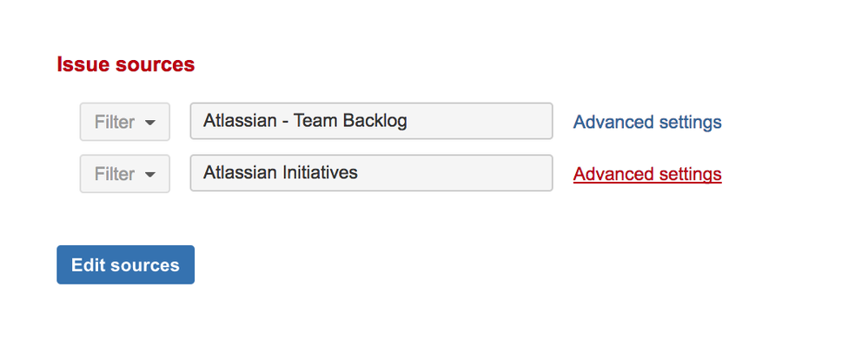The width and height of the screenshot is (868, 341).
Task: Expand source type selector for Initiatives row
Action: coord(125,174)
